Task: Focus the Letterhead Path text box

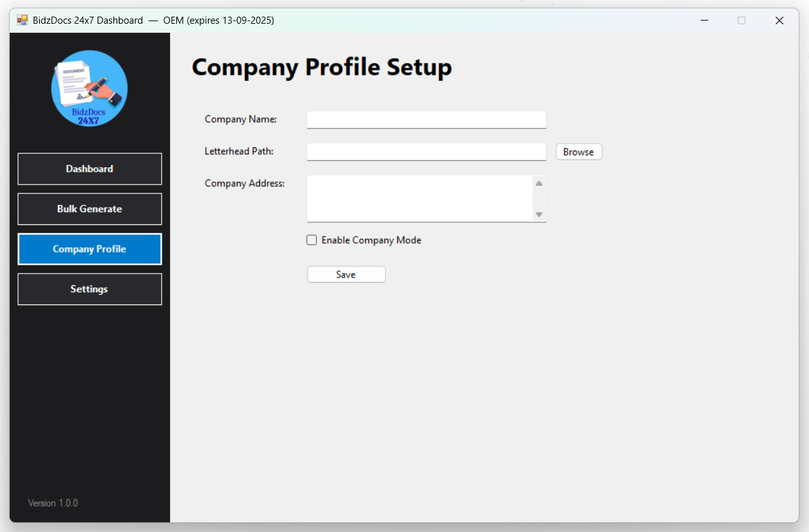Action: click(x=426, y=151)
